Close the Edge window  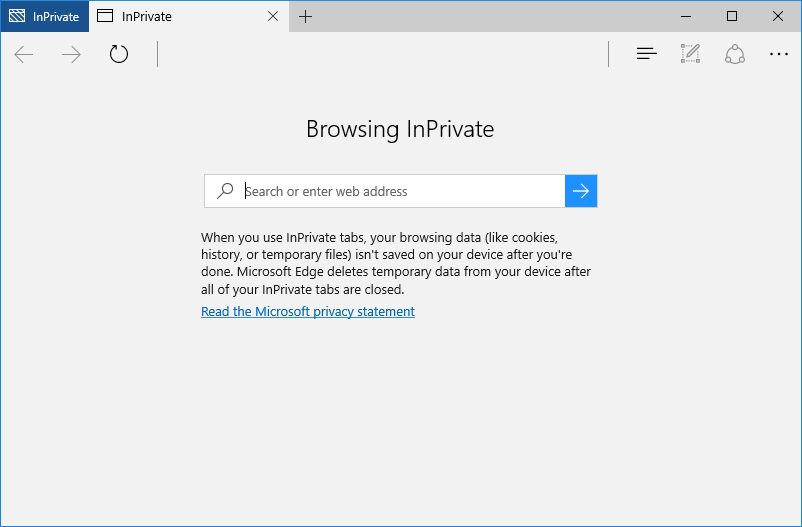click(778, 16)
